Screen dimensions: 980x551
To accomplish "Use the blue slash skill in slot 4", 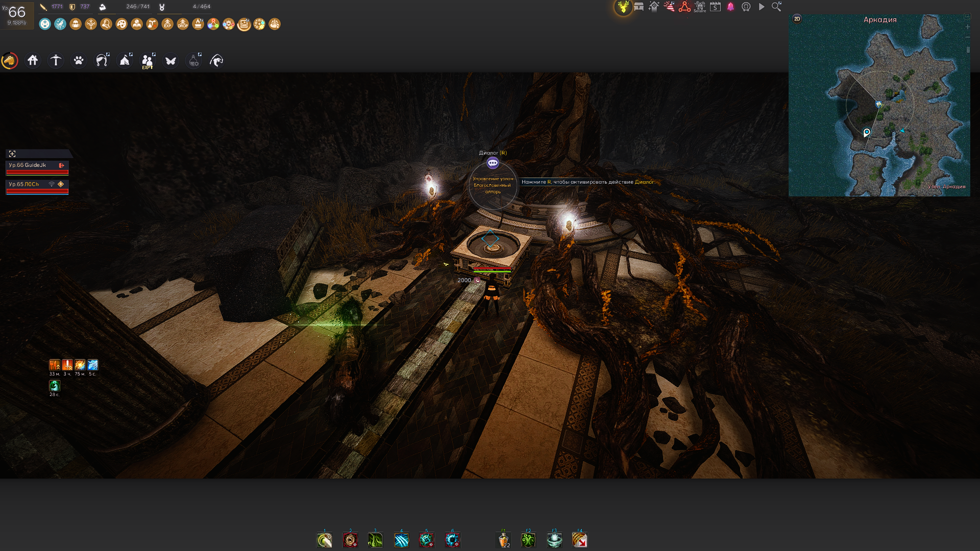I will click(x=401, y=540).
